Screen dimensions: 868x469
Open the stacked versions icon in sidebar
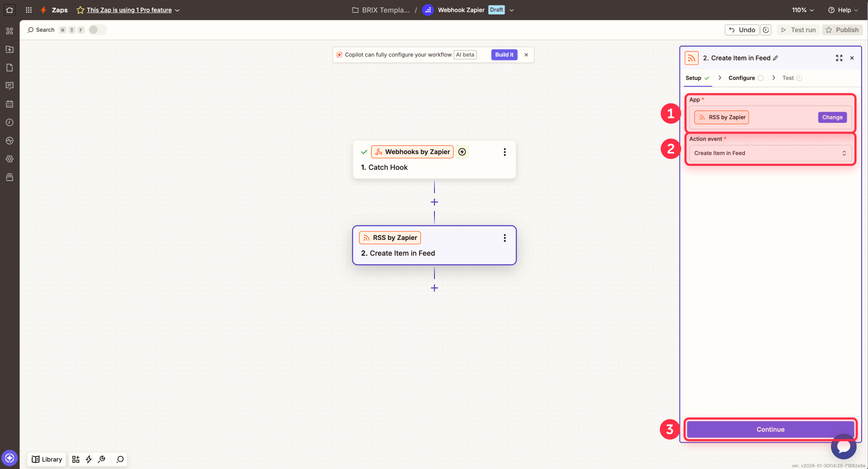click(9, 177)
